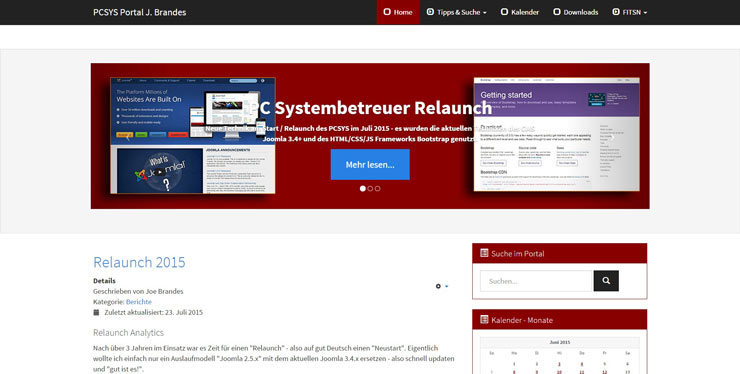This screenshot has width=740, height=374.
Task: Click the Joomla website screenshot in the slider
Action: point(193,136)
